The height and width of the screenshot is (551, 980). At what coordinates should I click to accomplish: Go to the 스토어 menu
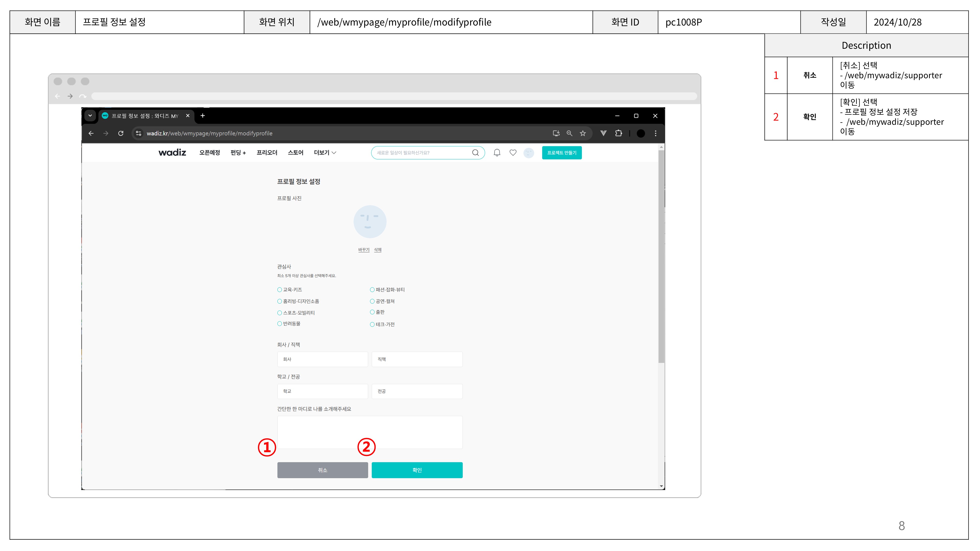tap(295, 153)
